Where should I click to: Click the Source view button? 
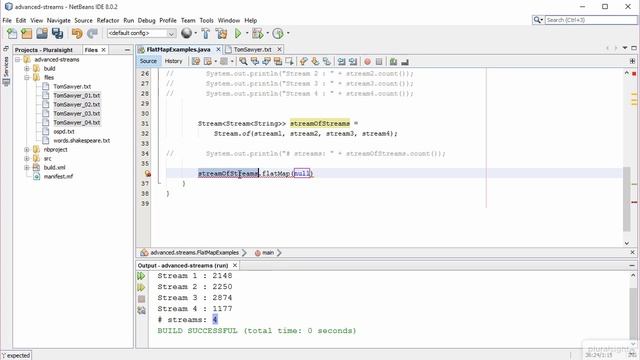148,61
